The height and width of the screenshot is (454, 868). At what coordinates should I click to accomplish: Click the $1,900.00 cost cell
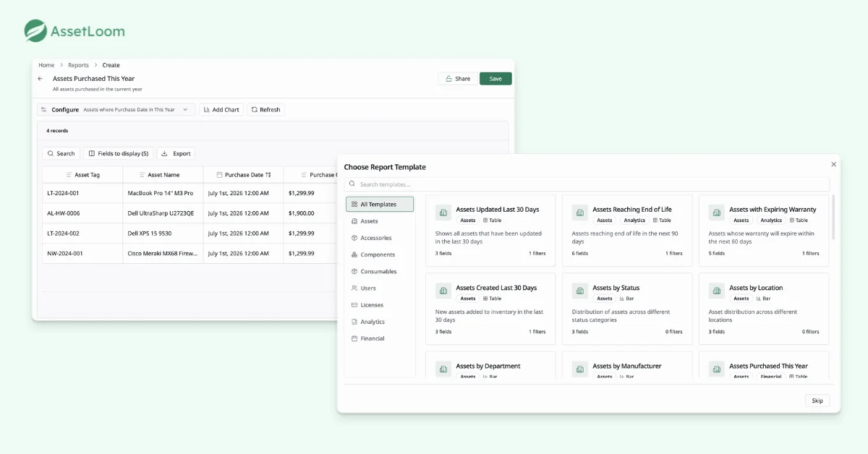coord(311,213)
